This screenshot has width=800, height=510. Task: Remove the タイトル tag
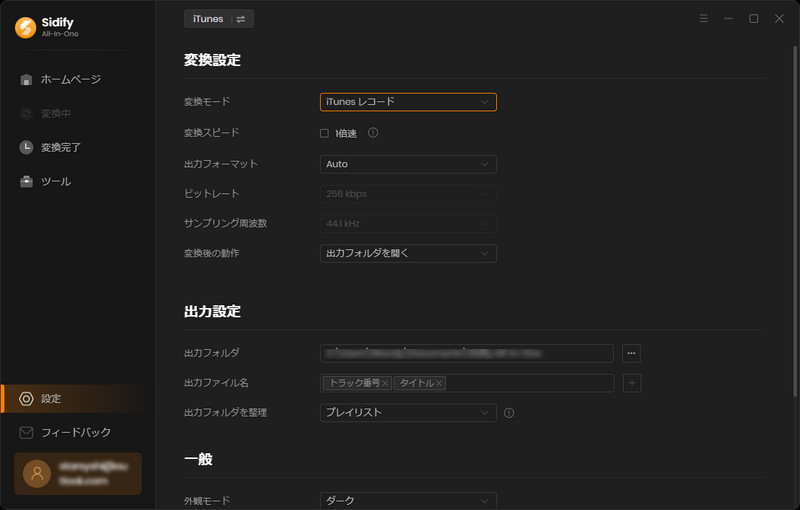439,383
